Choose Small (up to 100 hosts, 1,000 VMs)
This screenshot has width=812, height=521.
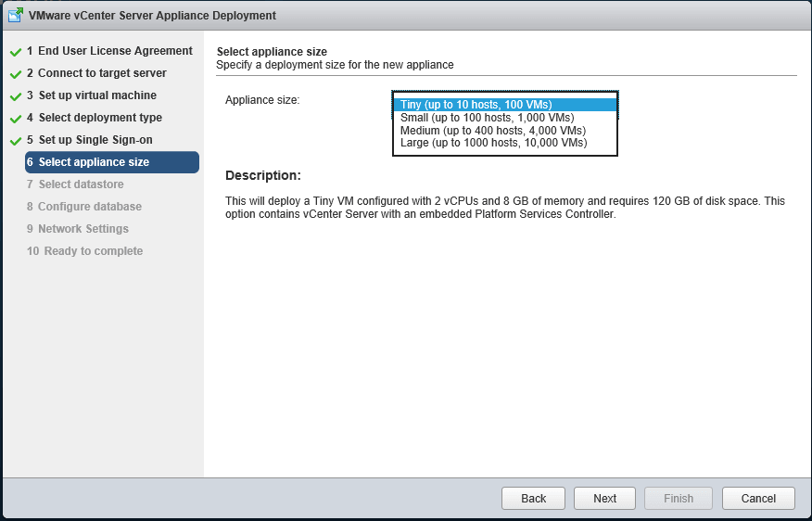[x=505, y=118]
